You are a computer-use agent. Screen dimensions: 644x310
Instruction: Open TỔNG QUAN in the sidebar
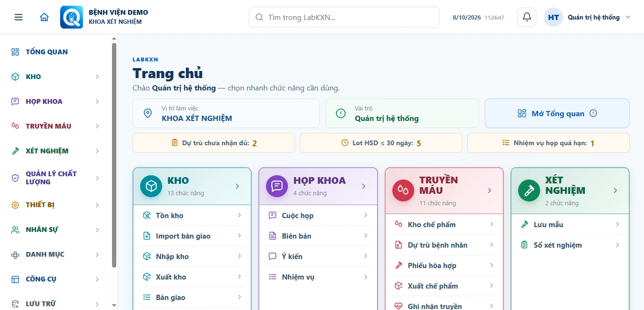coord(56,52)
